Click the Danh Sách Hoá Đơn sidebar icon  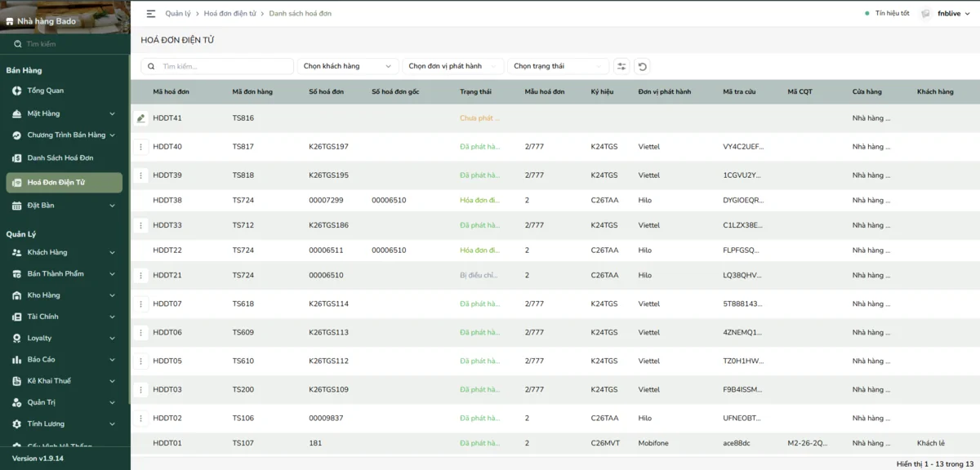17,157
